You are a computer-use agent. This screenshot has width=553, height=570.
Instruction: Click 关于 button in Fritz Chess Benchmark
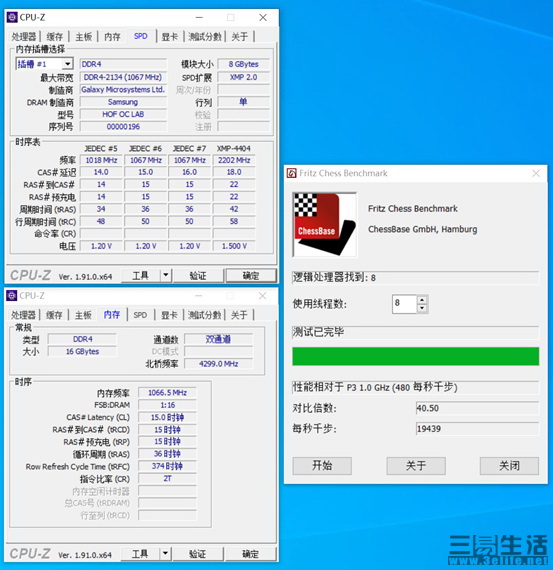pyautogui.click(x=416, y=466)
